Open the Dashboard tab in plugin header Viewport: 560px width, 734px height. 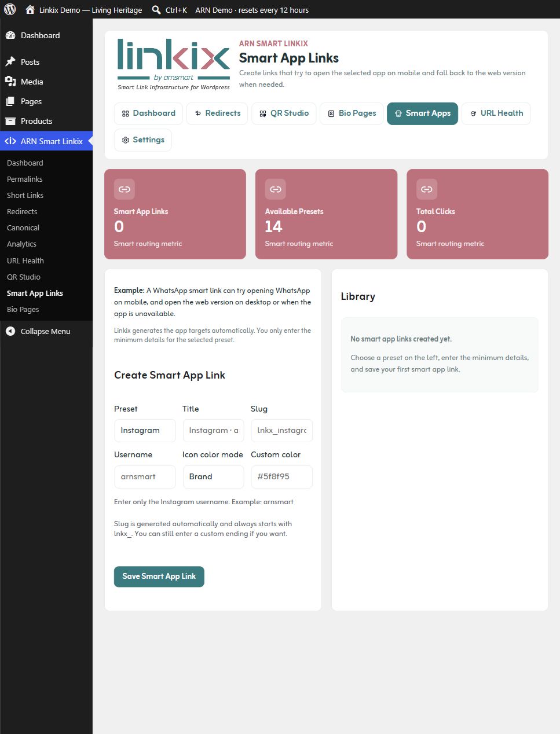(149, 113)
